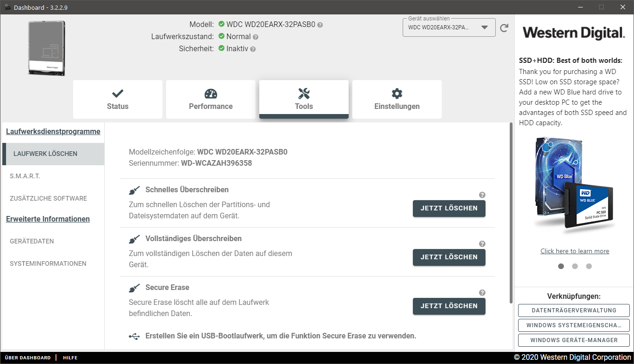This screenshot has width=634, height=364.
Task: Open the Gerät auswählen device dropdown
Action: coord(449,27)
